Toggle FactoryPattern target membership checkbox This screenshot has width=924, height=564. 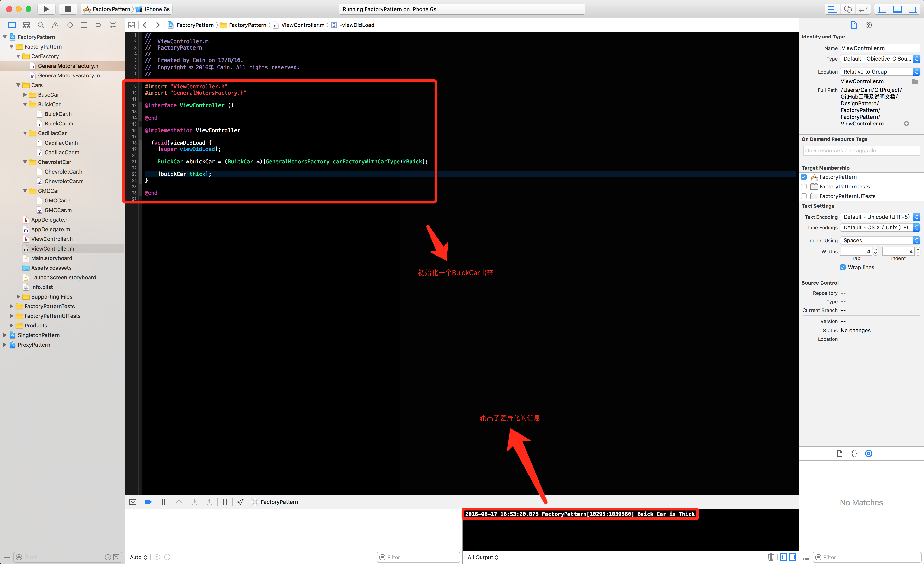[x=804, y=177]
